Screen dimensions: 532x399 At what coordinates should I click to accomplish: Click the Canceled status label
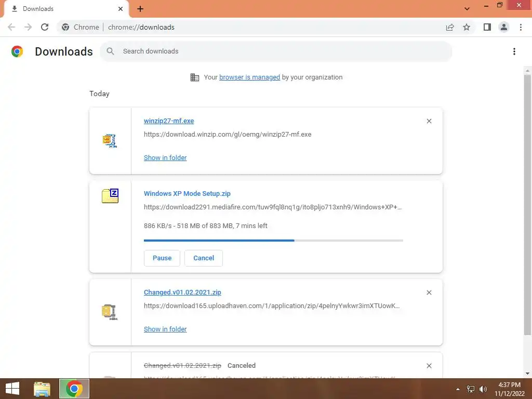pos(241,365)
